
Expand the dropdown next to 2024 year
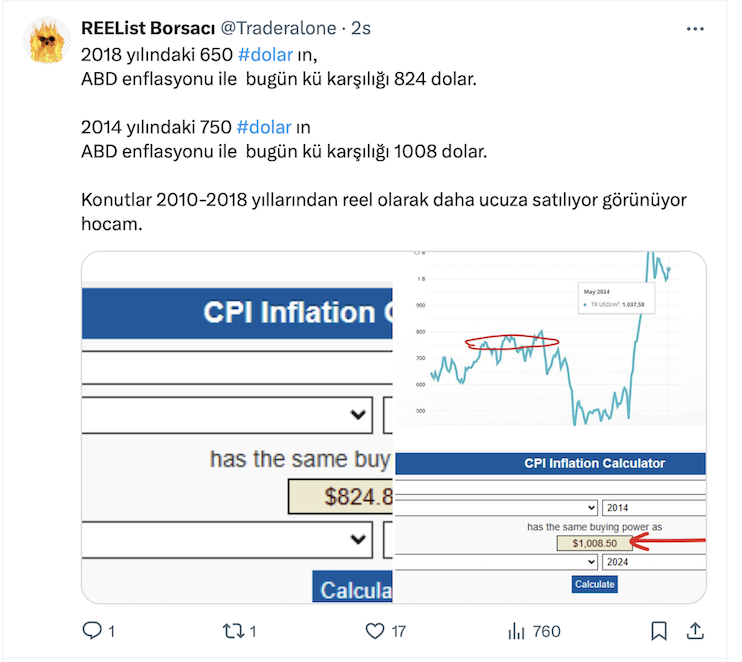tap(589, 562)
